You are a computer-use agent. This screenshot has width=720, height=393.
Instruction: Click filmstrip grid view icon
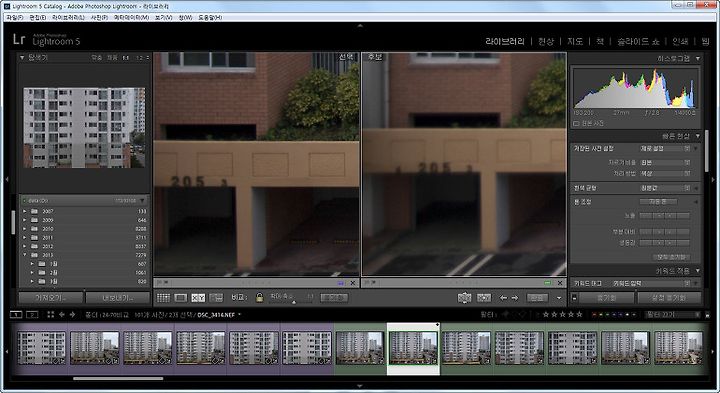tap(51, 314)
